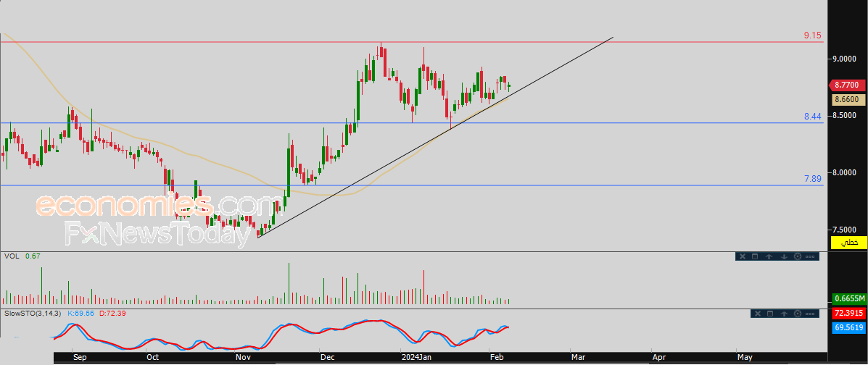The height and width of the screenshot is (365, 868).
Task: Open more options for VOL panel
Action: pos(810,256)
